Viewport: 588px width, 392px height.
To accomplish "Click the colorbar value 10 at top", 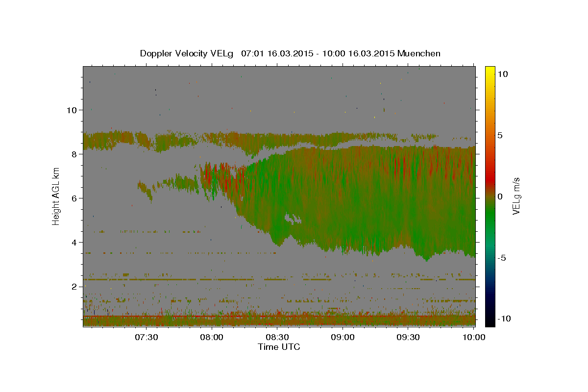I will 503,74.
